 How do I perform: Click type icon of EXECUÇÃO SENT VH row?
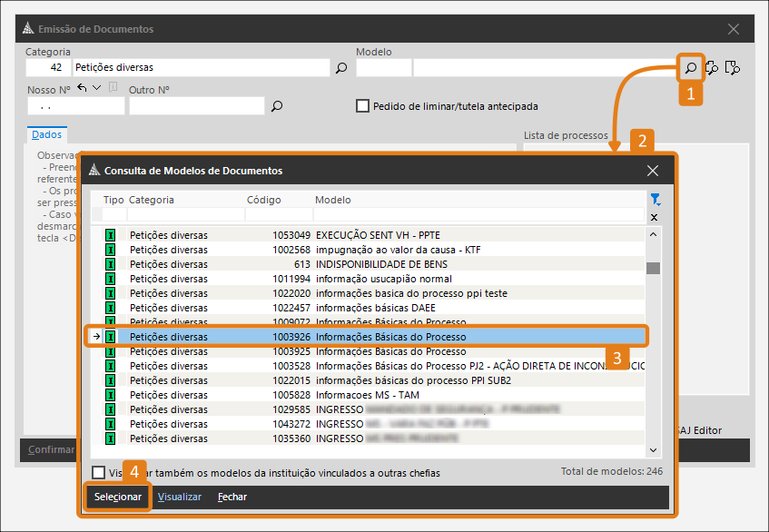[x=111, y=235]
